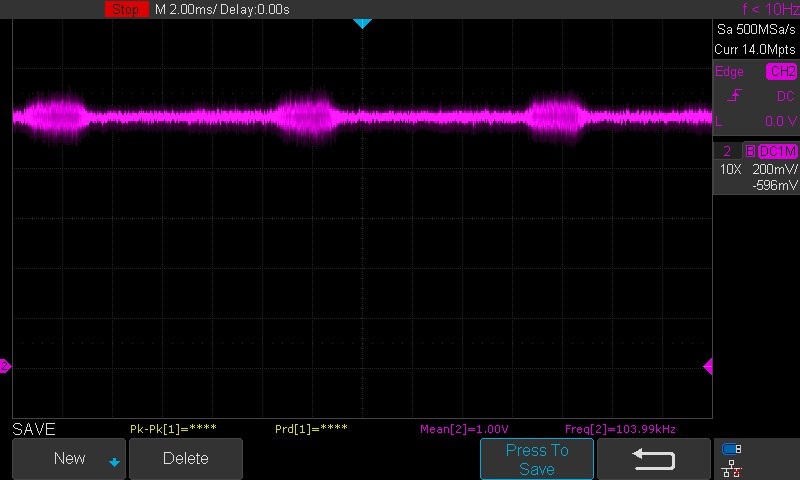Screen dimensions: 800x480
Task: Open the New menu button
Action: click(x=69, y=459)
